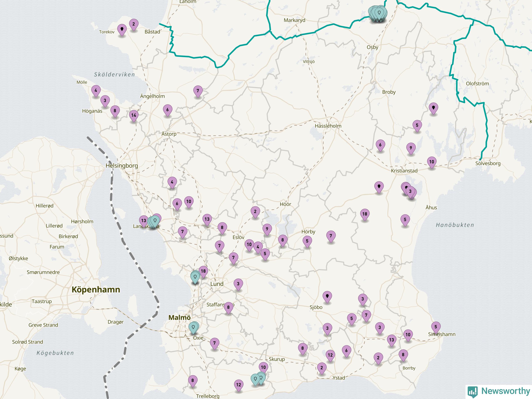Image resolution: width=532 pixels, height=399 pixels.
Task: Select the Hillerød label
Action: 44,206
